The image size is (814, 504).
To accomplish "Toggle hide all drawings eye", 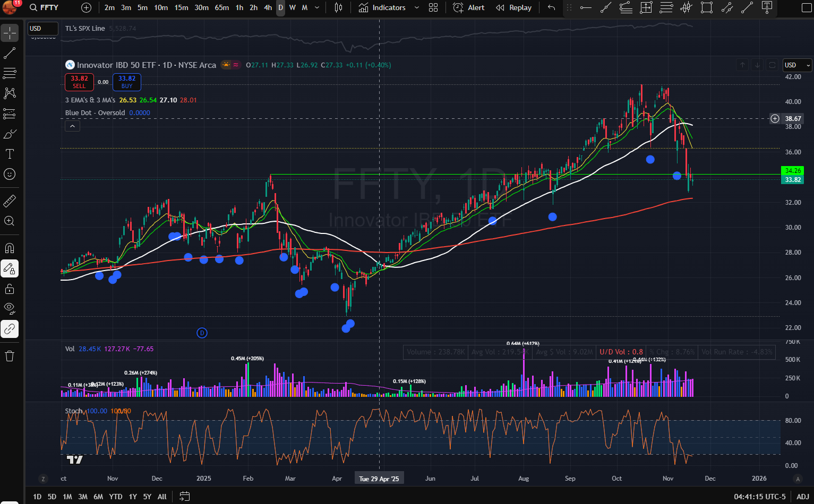I will click(x=10, y=309).
